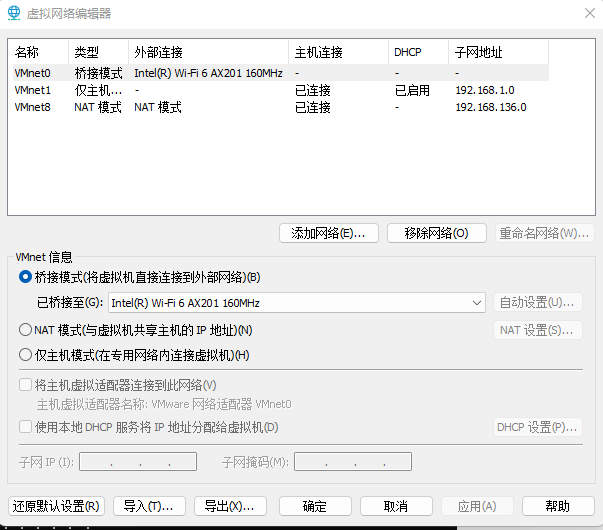Toggle 将主机虚拟适配器连接到此网络 checkbox
603x530 pixels.
click(x=25, y=385)
